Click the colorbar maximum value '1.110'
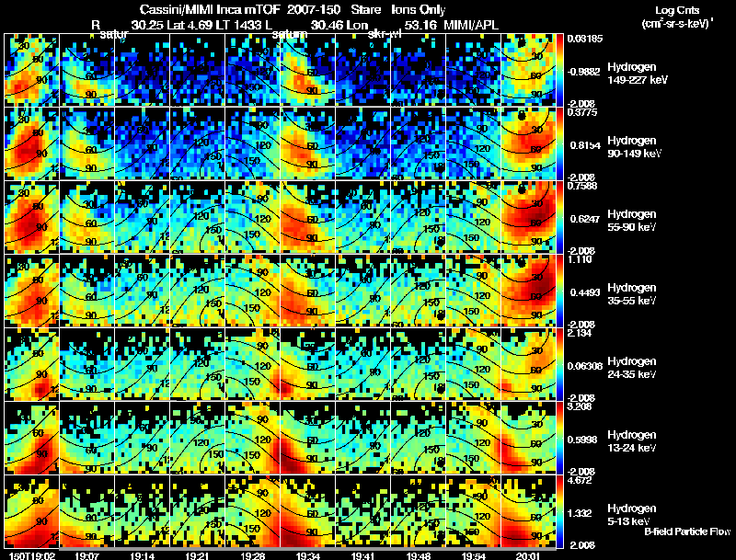 tap(580, 259)
